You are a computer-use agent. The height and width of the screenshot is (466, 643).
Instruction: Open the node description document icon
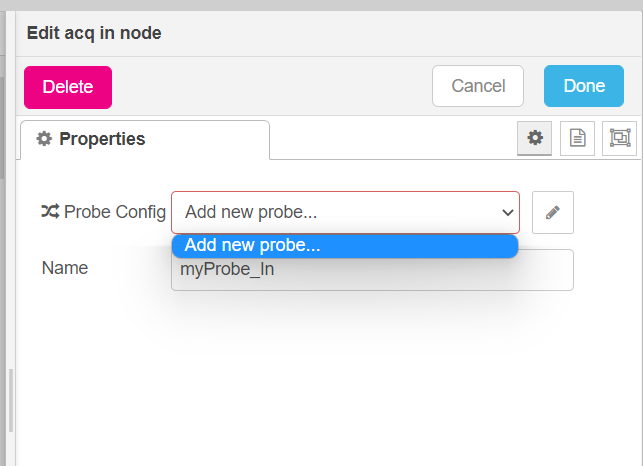[x=577, y=138]
